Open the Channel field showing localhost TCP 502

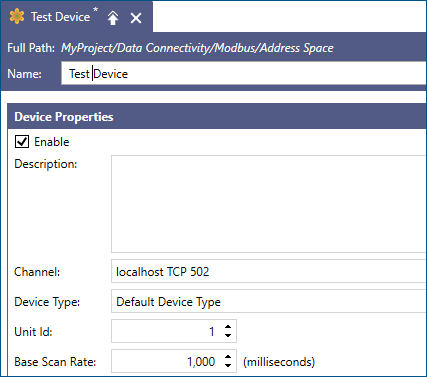point(269,271)
